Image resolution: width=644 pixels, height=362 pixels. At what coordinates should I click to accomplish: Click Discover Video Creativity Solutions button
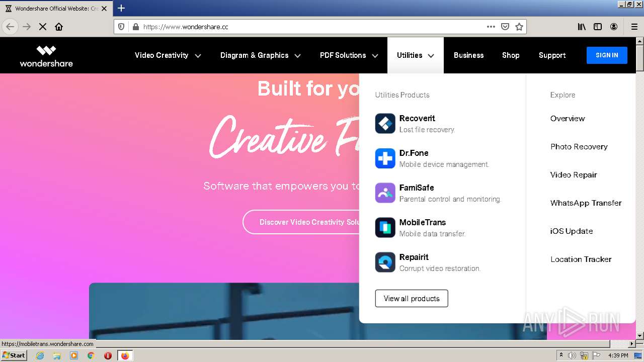click(301, 222)
